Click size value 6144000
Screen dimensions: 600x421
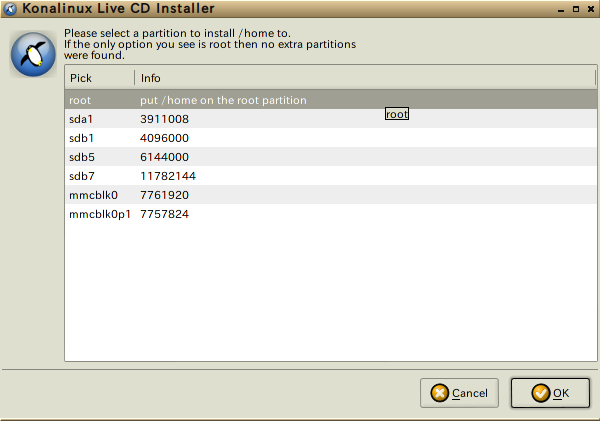[165, 157]
